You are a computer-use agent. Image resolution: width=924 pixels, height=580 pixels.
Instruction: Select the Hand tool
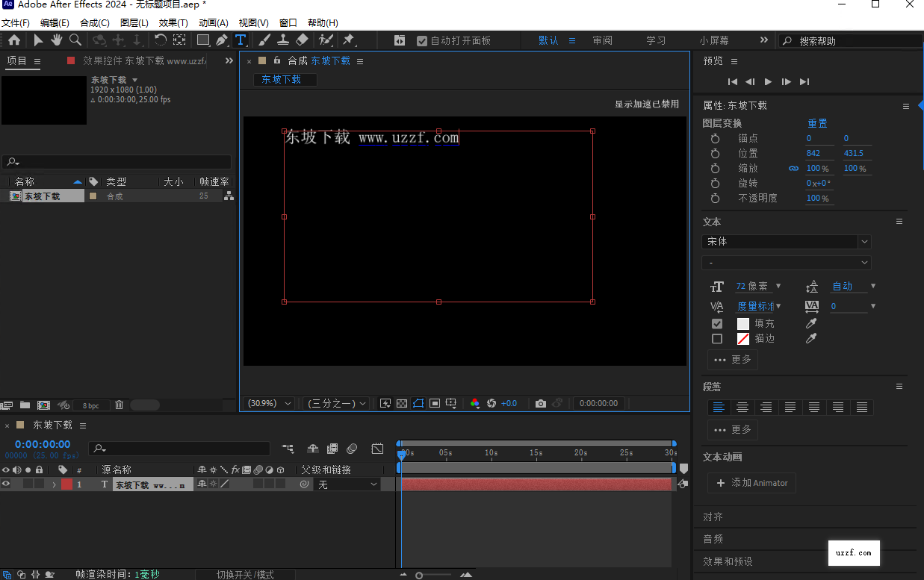pyautogui.click(x=56, y=40)
